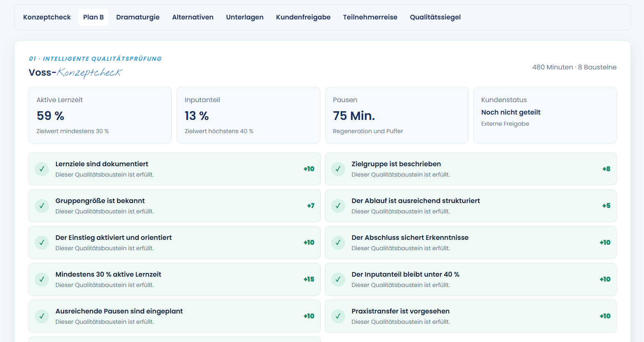
Task: Click 'Der Einstieg aktiviert und orientiert' title
Action: [x=113, y=237]
